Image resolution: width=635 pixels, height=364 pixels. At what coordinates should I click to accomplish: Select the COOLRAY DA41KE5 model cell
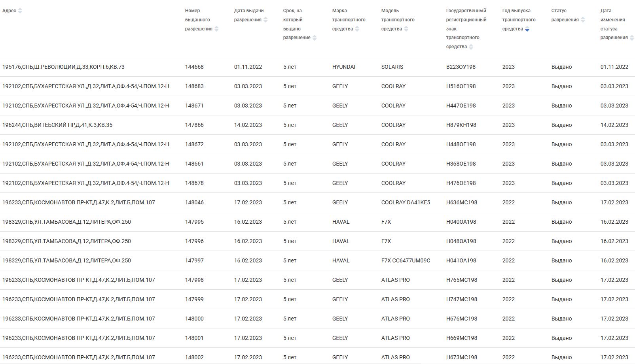tap(406, 202)
